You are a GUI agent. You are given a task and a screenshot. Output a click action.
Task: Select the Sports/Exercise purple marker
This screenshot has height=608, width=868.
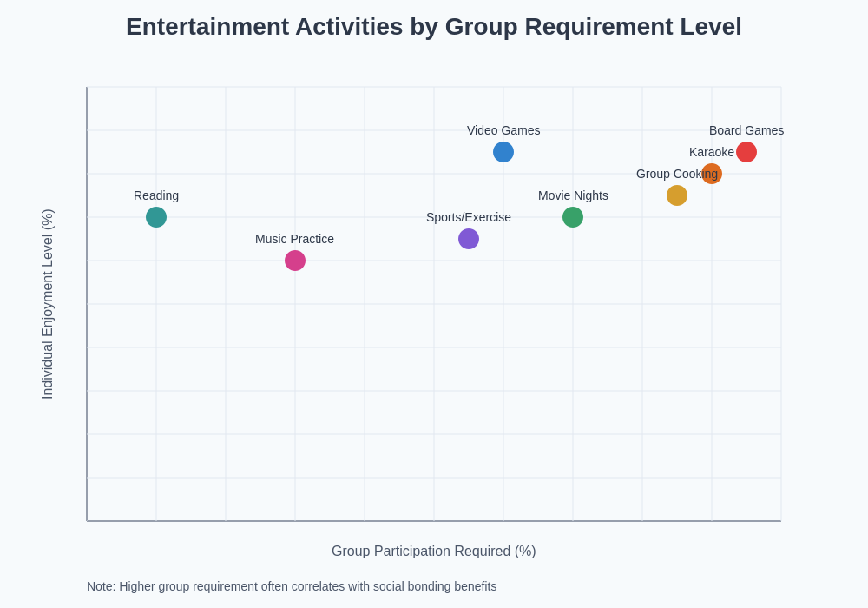[x=469, y=238]
